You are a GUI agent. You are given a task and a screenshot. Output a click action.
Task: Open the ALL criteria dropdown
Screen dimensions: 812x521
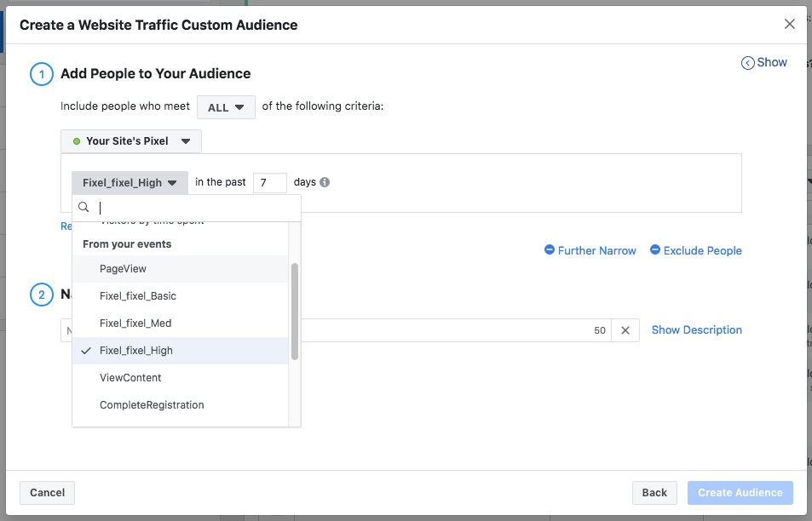(x=226, y=107)
